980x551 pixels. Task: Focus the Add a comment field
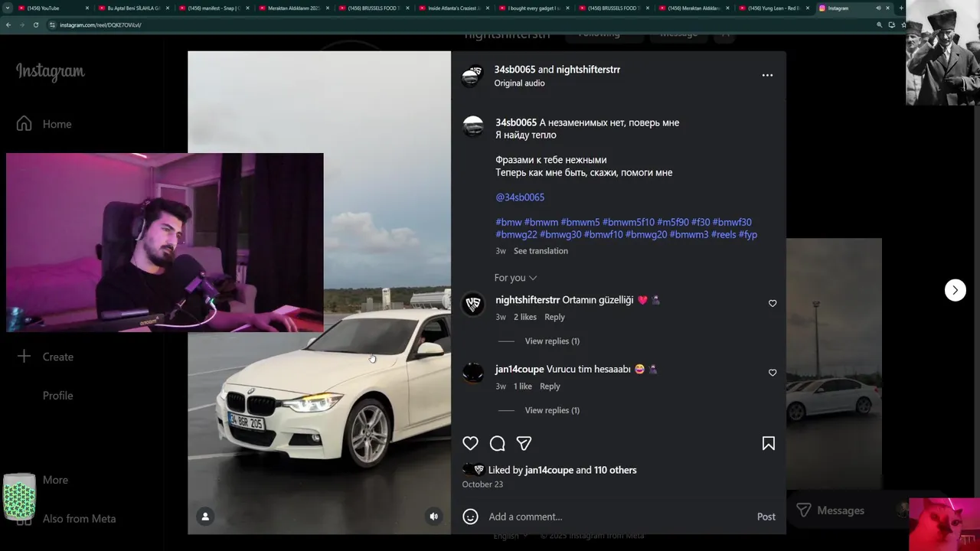tap(619, 517)
